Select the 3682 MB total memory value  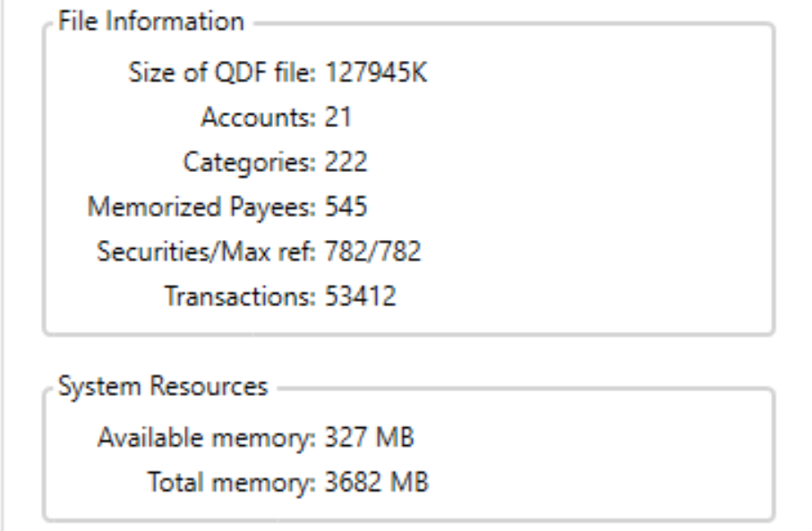(376, 483)
